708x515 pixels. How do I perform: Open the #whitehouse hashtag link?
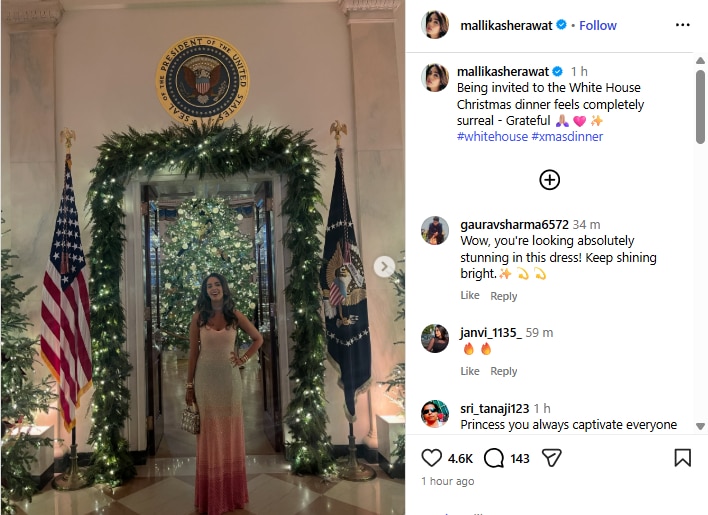tap(491, 137)
